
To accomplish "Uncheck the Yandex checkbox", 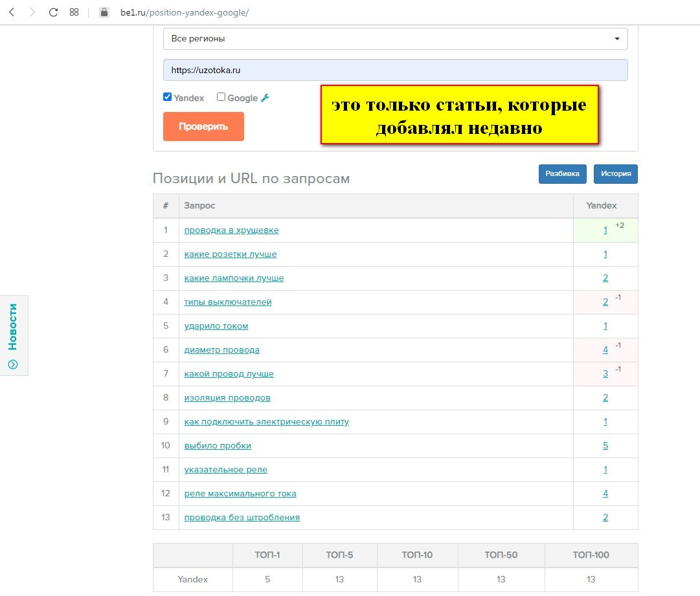I will tap(168, 97).
